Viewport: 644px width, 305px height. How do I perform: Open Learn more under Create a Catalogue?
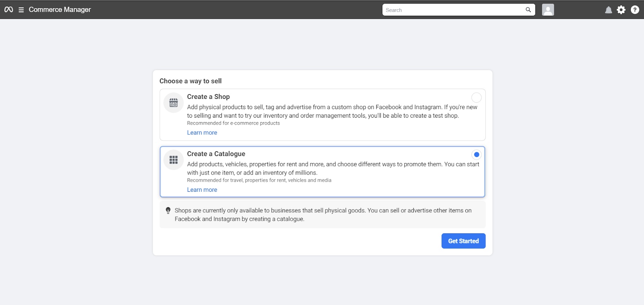(202, 190)
